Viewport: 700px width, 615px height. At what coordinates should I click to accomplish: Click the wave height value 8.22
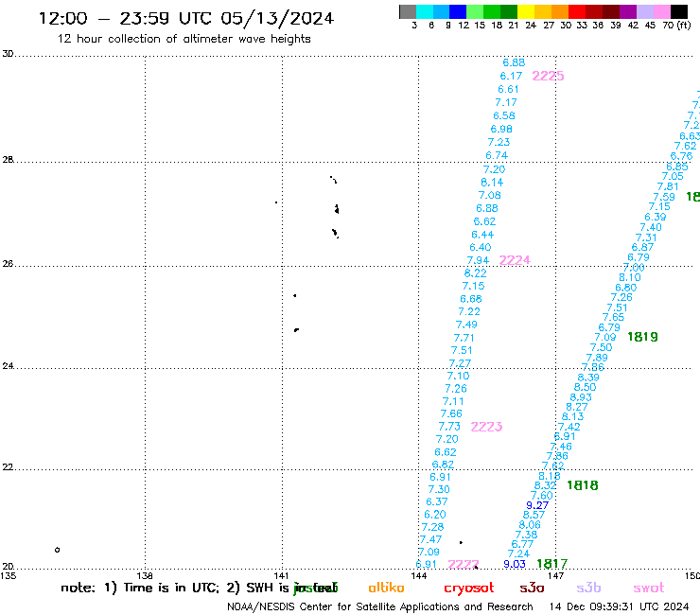(x=476, y=272)
